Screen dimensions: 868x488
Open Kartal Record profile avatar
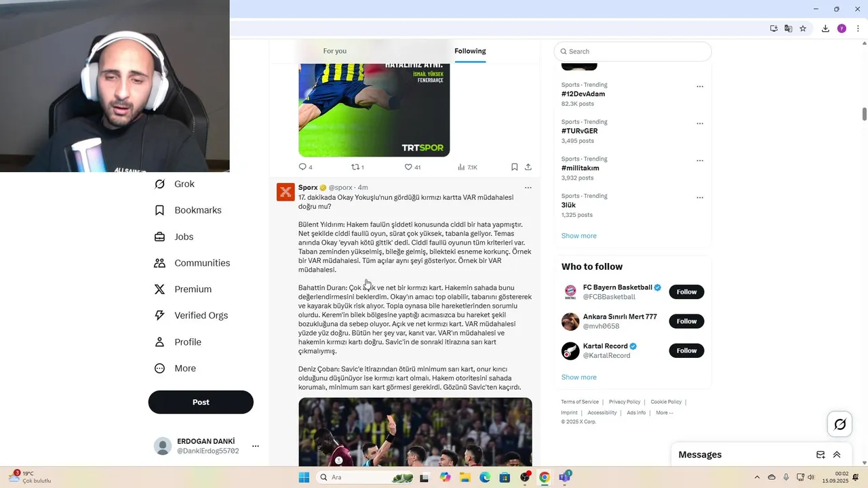[x=570, y=351]
